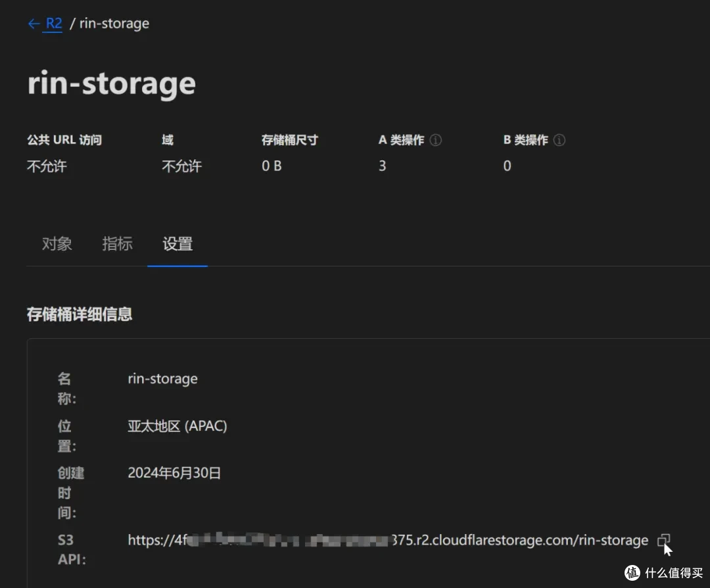Switch to the 对象 tab
Image resolution: width=710 pixels, height=588 pixels.
click(x=57, y=244)
